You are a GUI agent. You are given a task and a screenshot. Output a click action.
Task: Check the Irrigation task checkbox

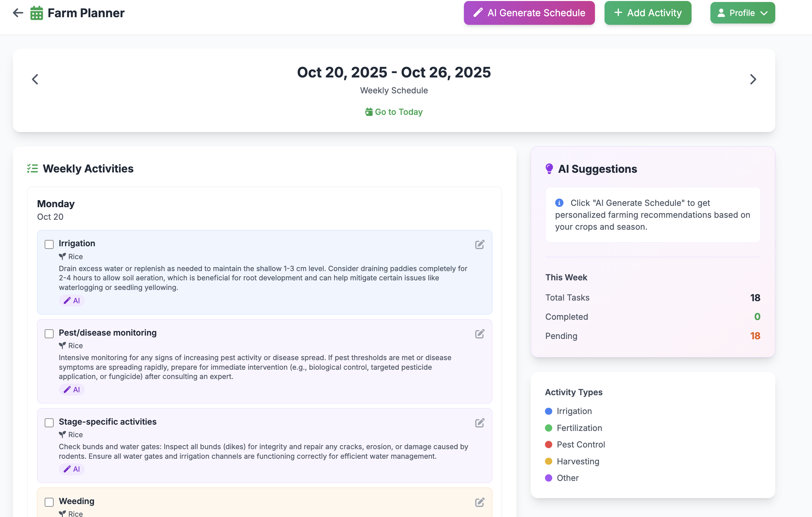tap(49, 245)
